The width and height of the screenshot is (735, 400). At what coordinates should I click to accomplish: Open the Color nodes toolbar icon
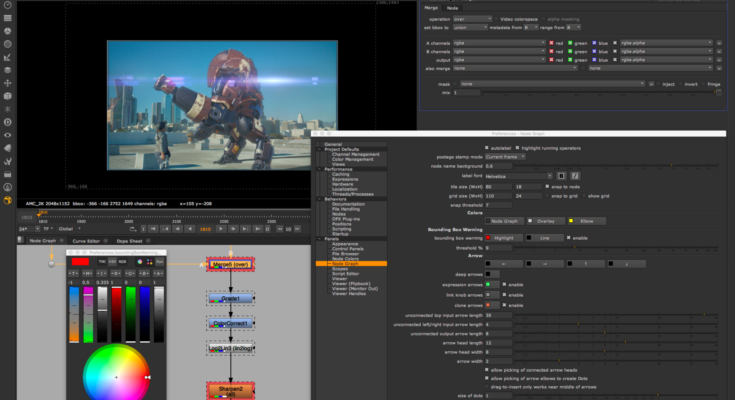tap(8, 44)
